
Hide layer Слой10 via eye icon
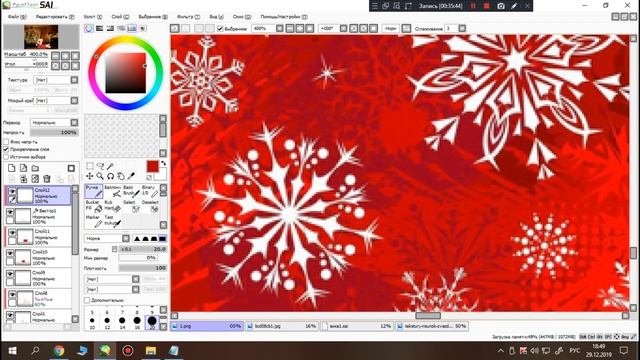(x=10, y=253)
